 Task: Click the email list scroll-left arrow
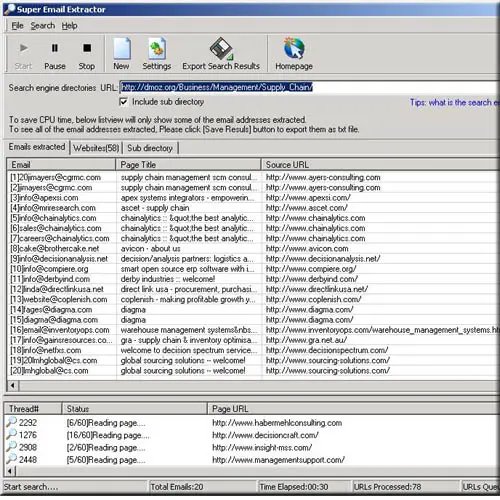[13, 386]
